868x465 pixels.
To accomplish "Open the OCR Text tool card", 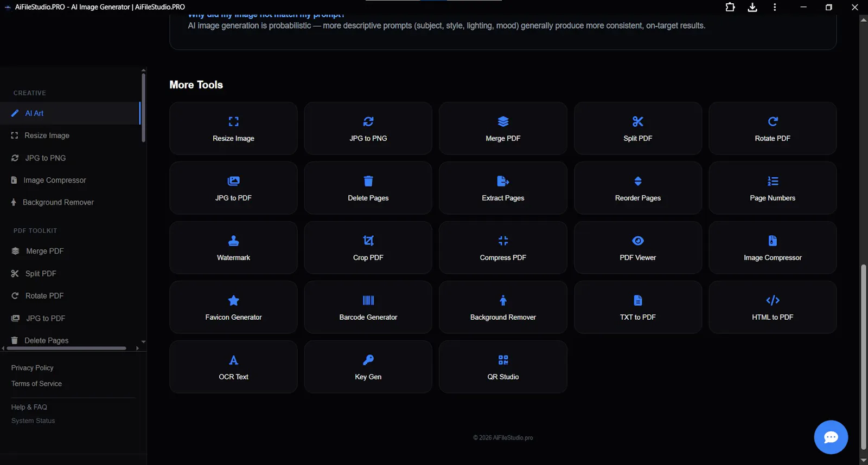I will coord(233,367).
